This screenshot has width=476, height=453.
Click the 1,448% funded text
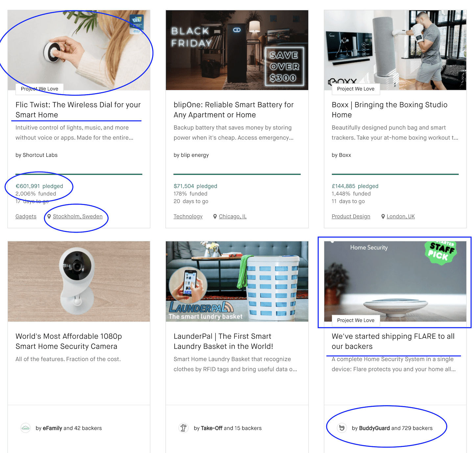pyautogui.click(x=351, y=194)
